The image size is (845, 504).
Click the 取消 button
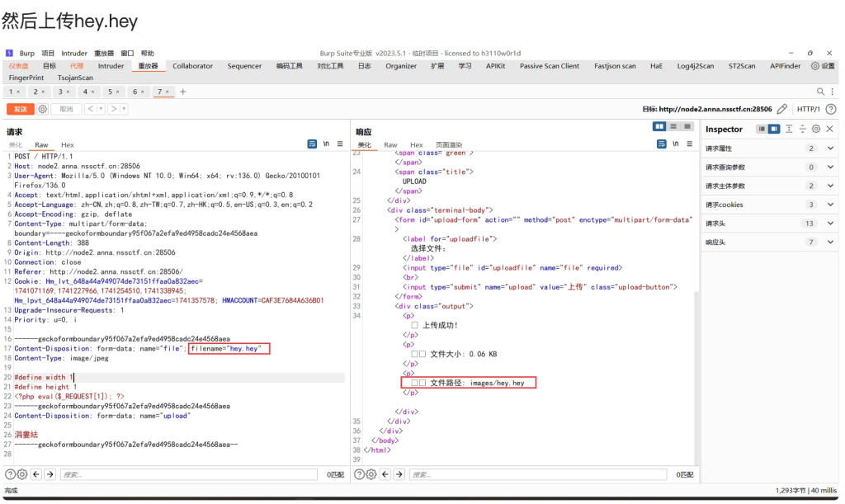pos(66,110)
